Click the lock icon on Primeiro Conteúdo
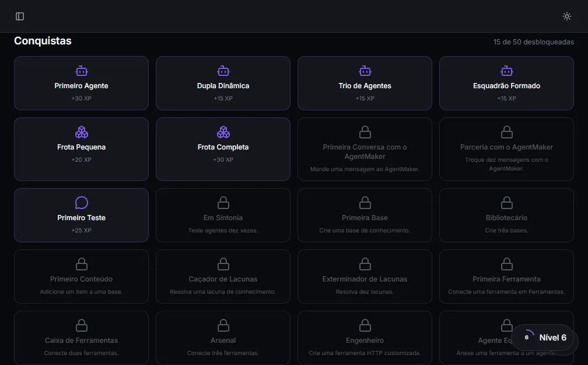Viewport: 588px width, 365px height. (x=82, y=264)
